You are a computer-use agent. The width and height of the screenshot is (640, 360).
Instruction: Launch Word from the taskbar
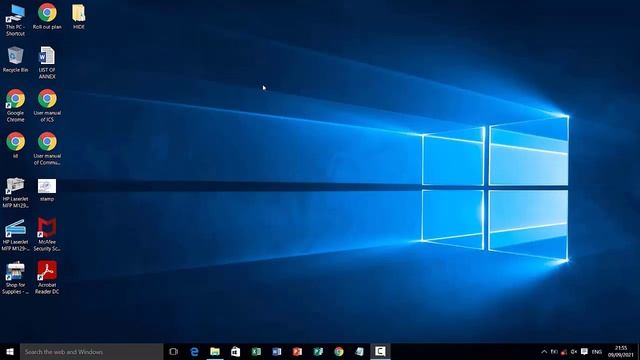[277, 351]
